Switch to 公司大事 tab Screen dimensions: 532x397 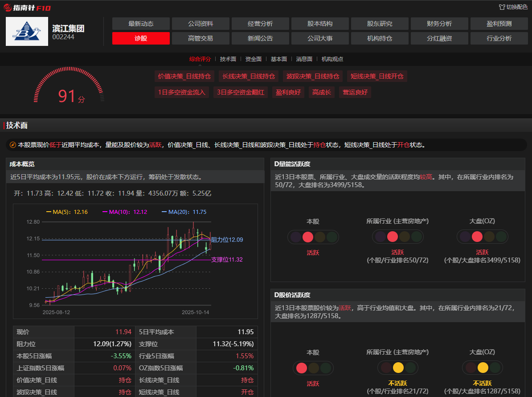(x=320, y=38)
